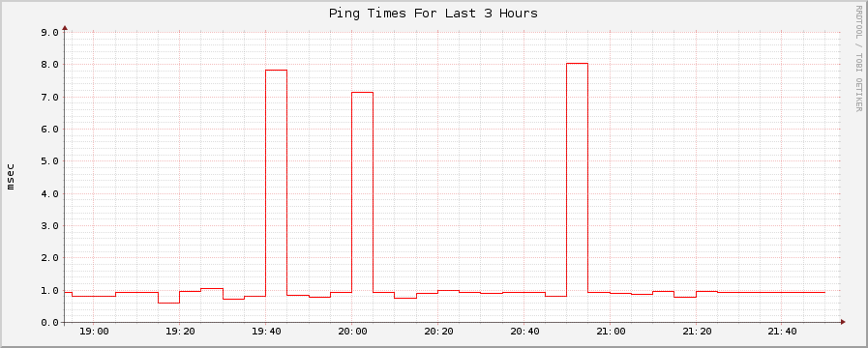Select the 19:20 time label
Screen dimensions: 868x348
[x=179, y=332]
